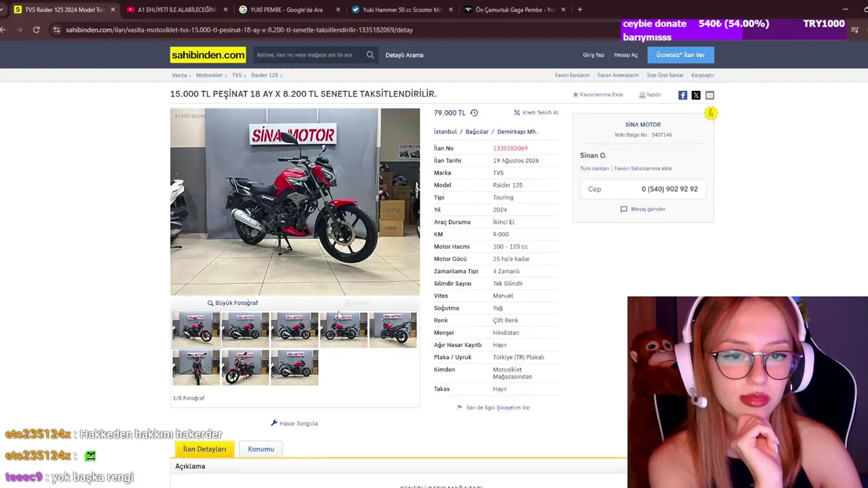This screenshot has width=868, height=488.
Task: Open Büyük Fotoğraf enlarged photo view
Action: coord(233,303)
